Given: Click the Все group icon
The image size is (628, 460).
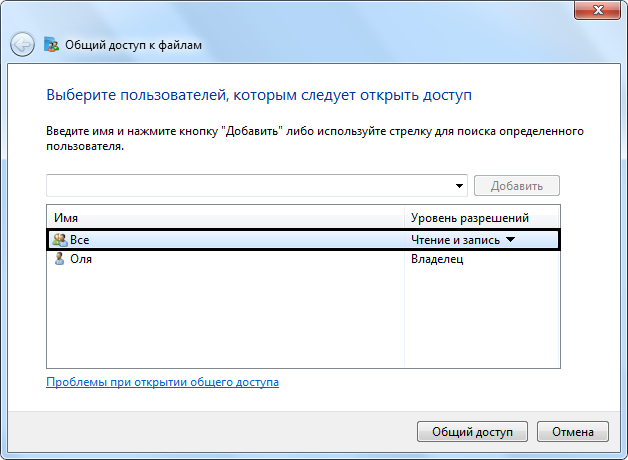Looking at the screenshot, I should 60,240.
